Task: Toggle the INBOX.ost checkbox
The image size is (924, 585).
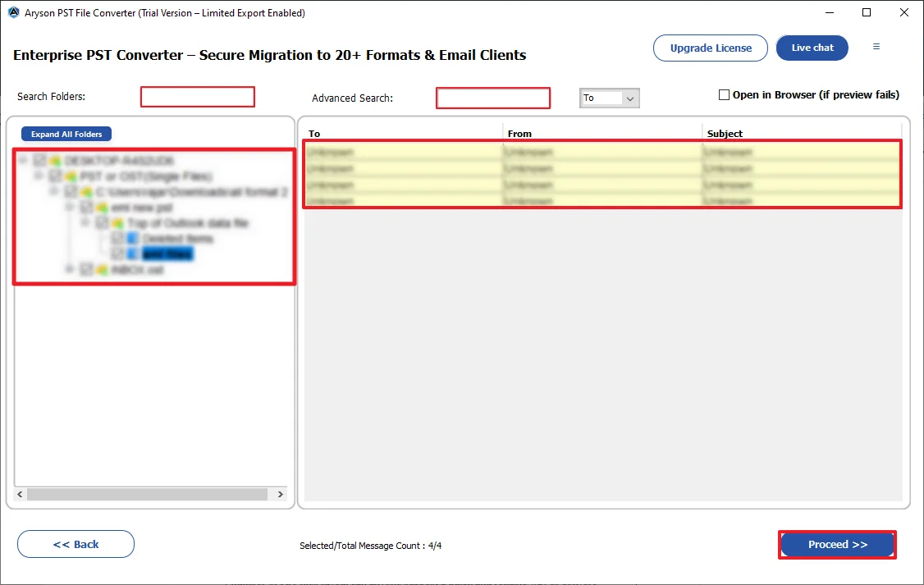Action: click(x=87, y=270)
